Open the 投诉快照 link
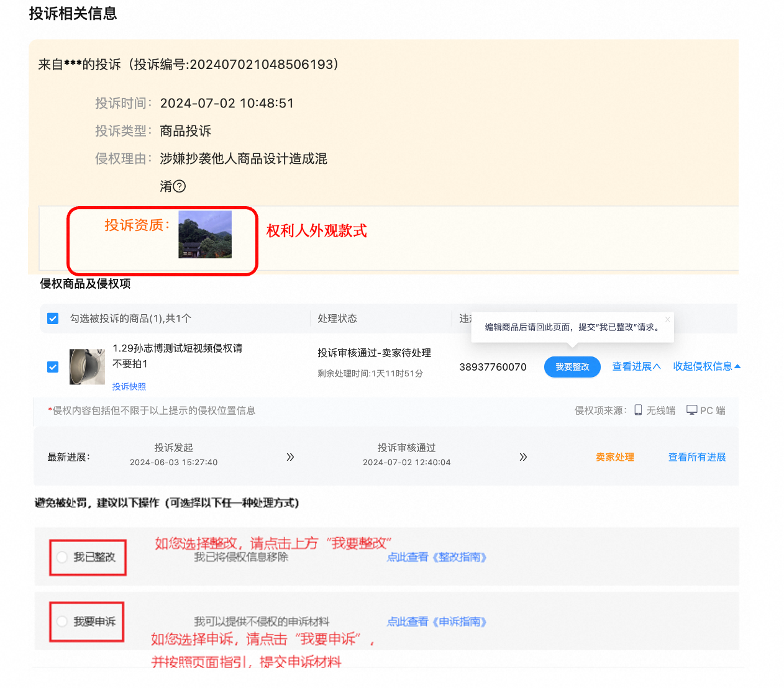Screen dimensions: 784x688 pos(129,387)
